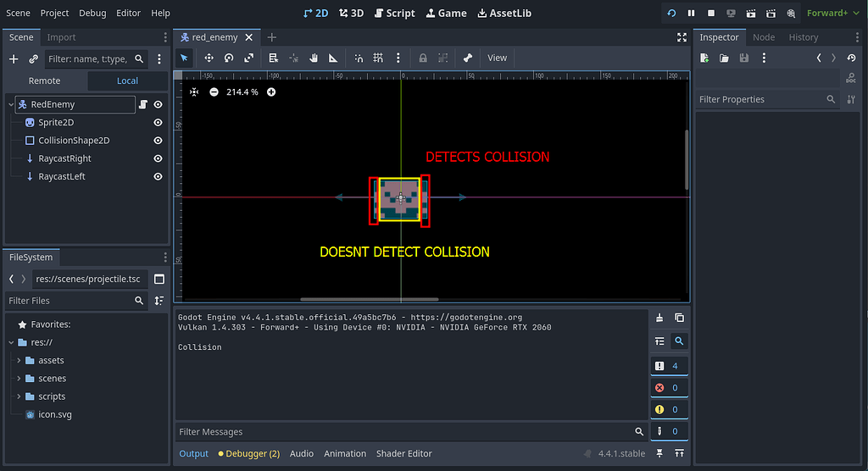Pause the running project
Viewport: 868px width, 471px height.
692,13
